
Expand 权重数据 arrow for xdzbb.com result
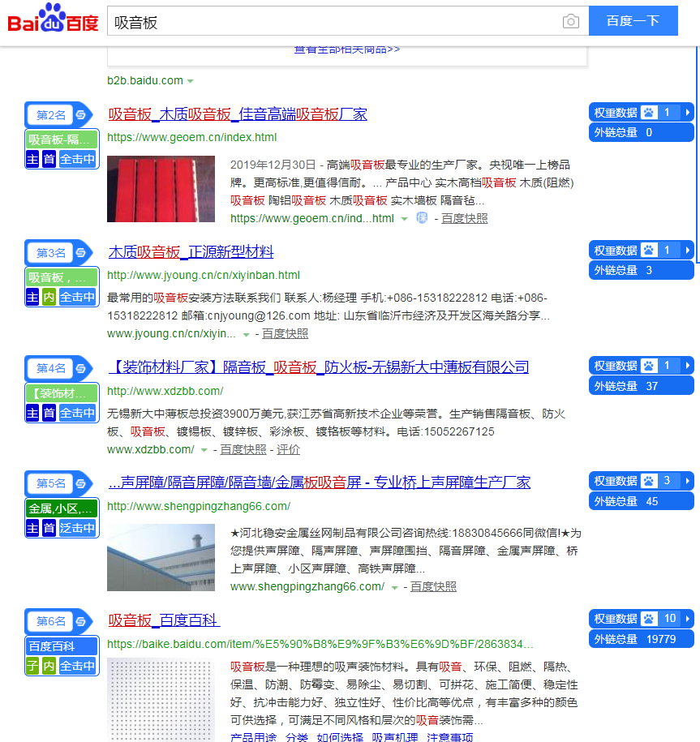(x=687, y=366)
